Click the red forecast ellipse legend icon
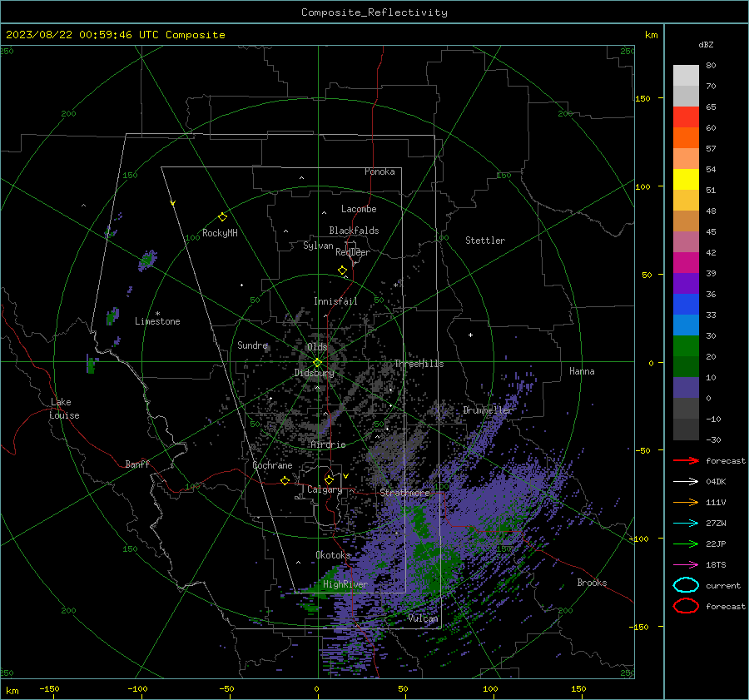This screenshot has height=700, width=749. 686,606
